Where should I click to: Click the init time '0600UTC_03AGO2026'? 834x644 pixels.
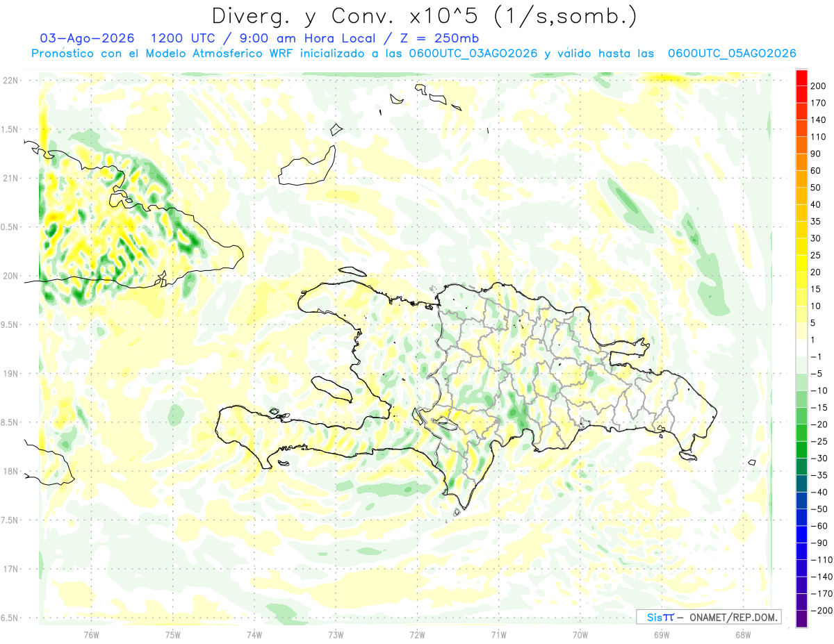coord(473,53)
